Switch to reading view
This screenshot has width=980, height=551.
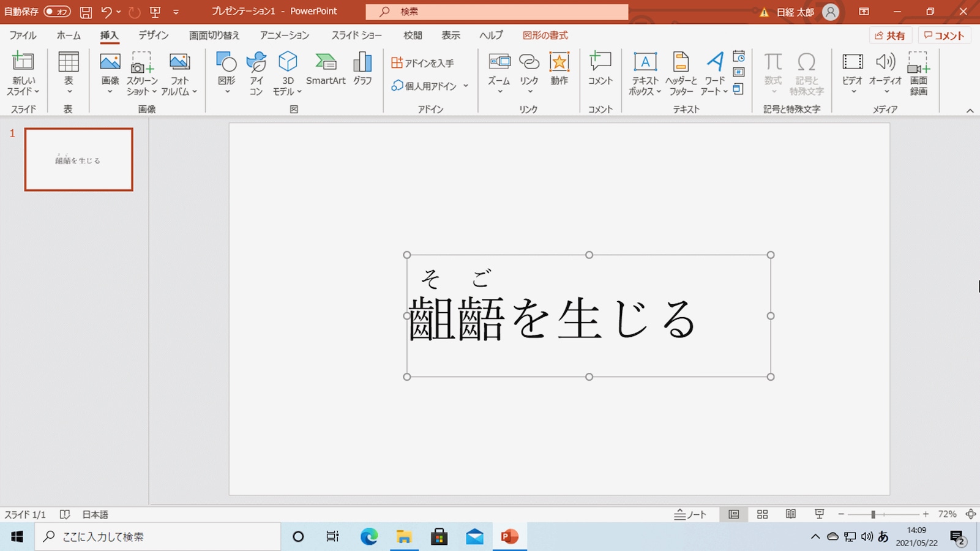tap(791, 514)
